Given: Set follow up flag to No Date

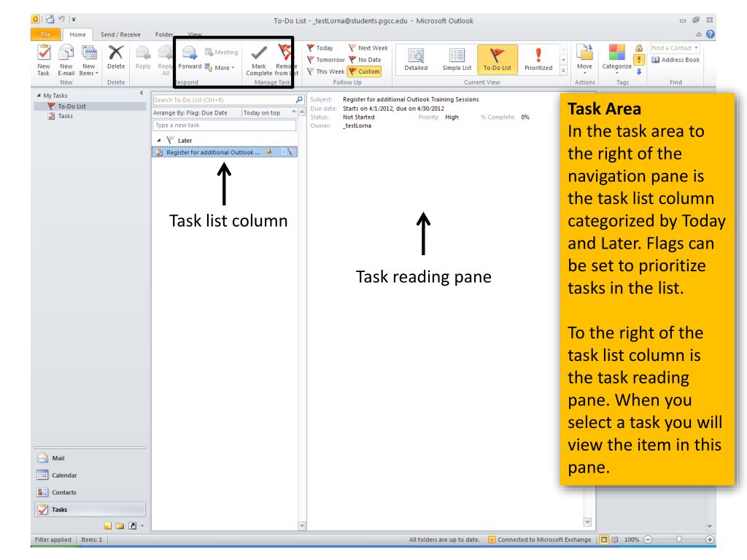Looking at the screenshot, I should click(365, 60).
